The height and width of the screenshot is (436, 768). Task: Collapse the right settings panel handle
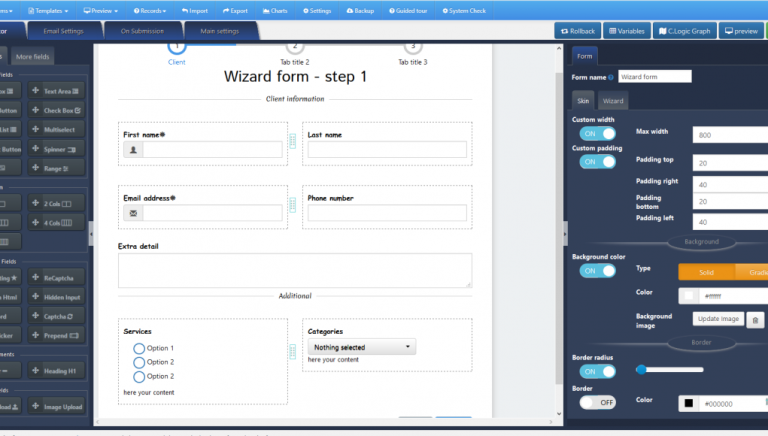[x=565, y=234]
